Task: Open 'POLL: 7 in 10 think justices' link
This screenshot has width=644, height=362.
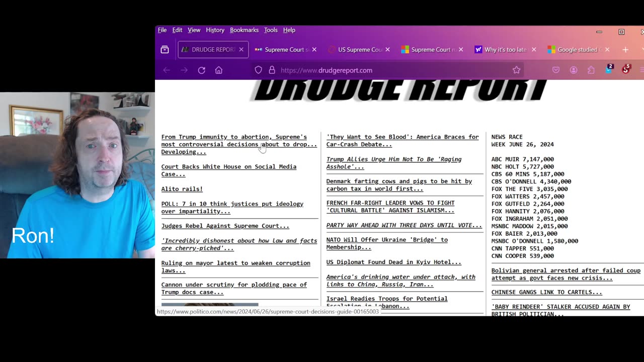Action: click(x=232, y=208)
